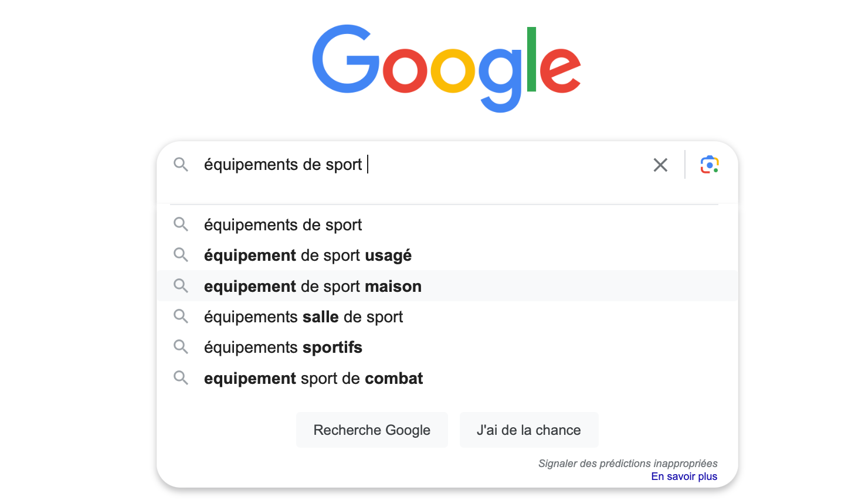
Task: Pick the 'équipements salle de sport' suggestion
Action: [x=447, y=316]
